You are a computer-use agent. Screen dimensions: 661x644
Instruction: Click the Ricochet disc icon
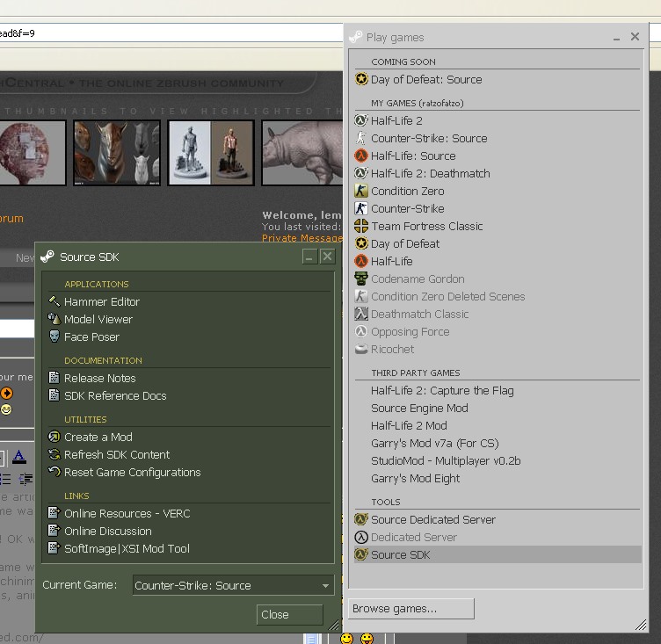pyautogui.click(x=361, y=350)
